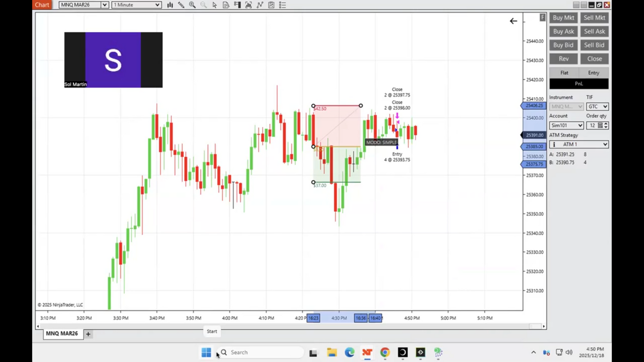Select the cursor pointer tool in toolbar

click(215, 5)
